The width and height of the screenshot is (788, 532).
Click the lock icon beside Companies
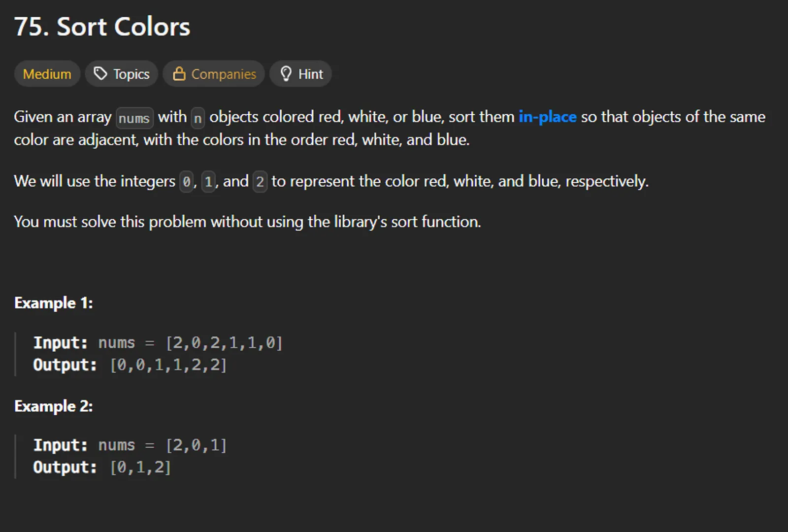click(x=179, y=74)
